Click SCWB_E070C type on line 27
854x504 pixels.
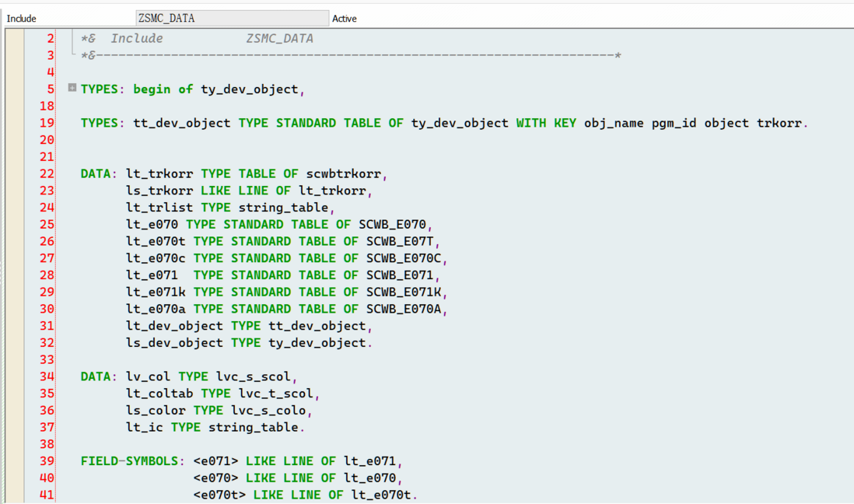pyautogui.click(x=404, y=258)
